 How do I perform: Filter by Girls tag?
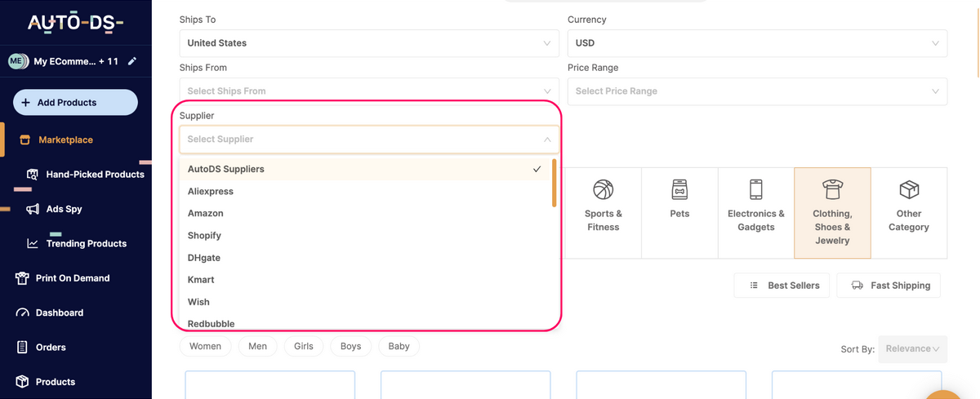pyautogui.click(x=304, y=347)
